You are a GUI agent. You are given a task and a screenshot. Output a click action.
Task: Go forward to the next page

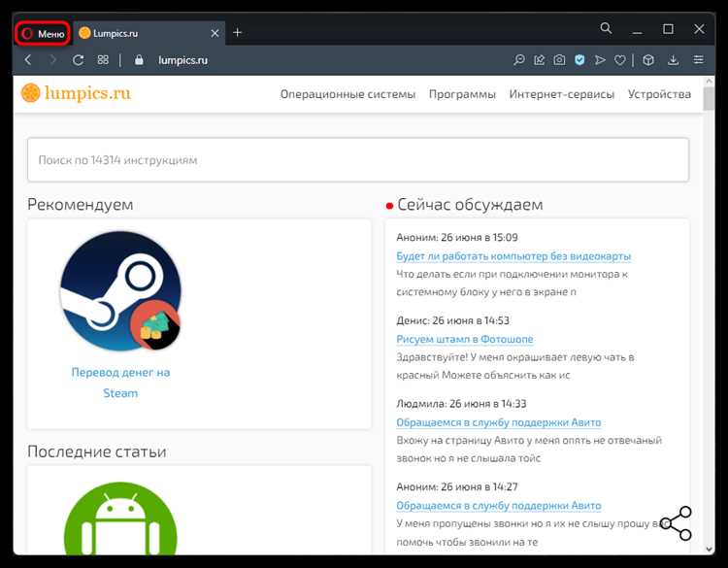coord(53,60)
